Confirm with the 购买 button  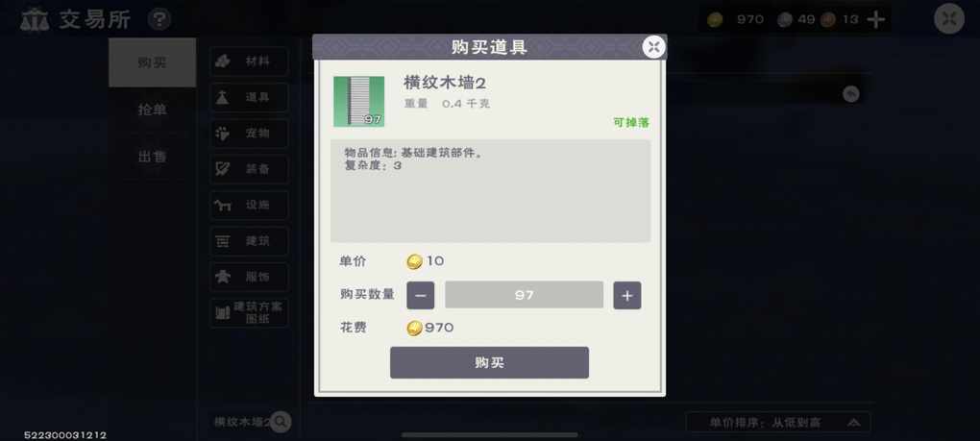point(489,363)
